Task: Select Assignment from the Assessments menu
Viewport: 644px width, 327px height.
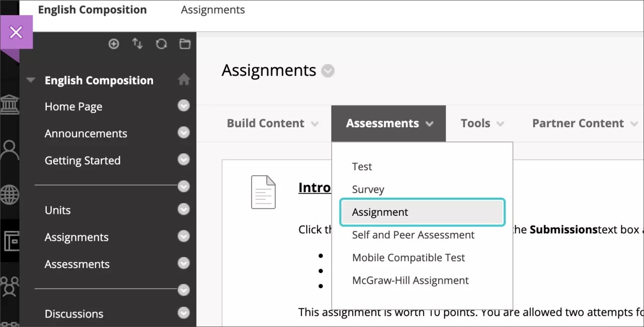Action: pyautogui.click(x=380, y=212)
